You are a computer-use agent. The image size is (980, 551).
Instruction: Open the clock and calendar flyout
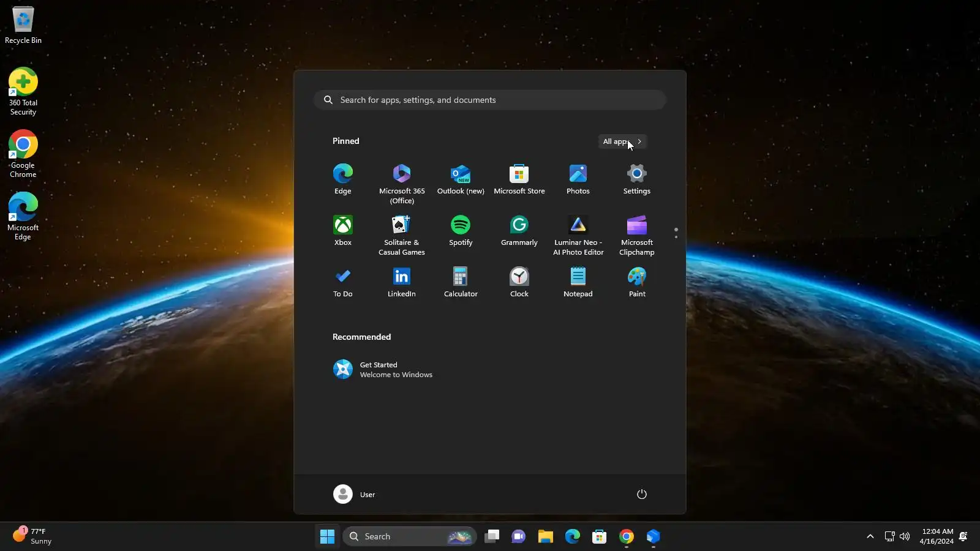coord(937,536)
